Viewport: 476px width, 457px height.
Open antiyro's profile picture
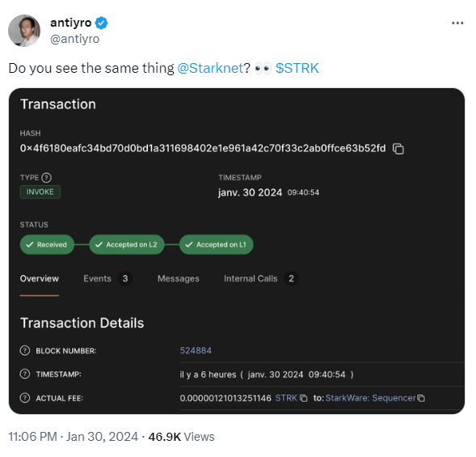click(x=24, y=31)
